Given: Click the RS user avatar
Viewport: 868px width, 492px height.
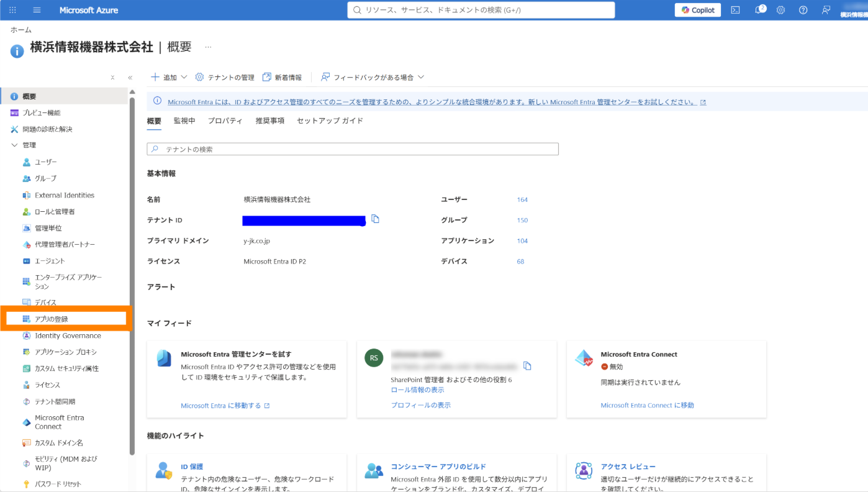Looking at the screenshot, I should [x=374, y=358].
